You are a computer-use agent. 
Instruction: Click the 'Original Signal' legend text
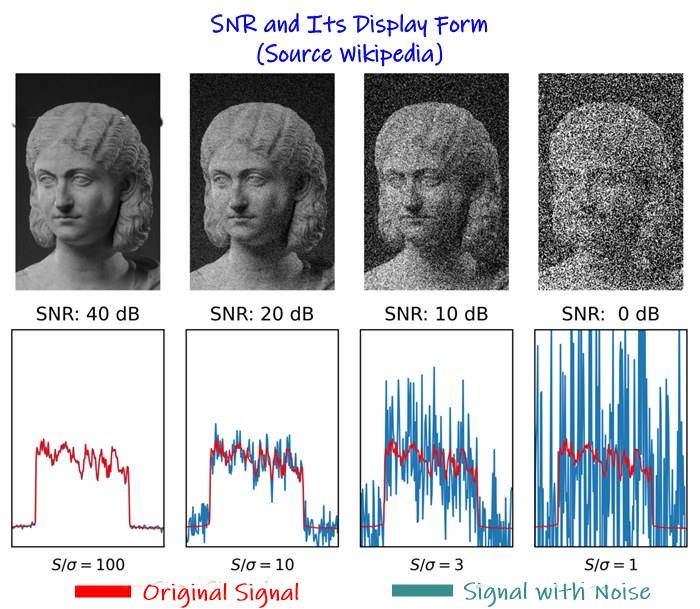(x=221, y=593)
